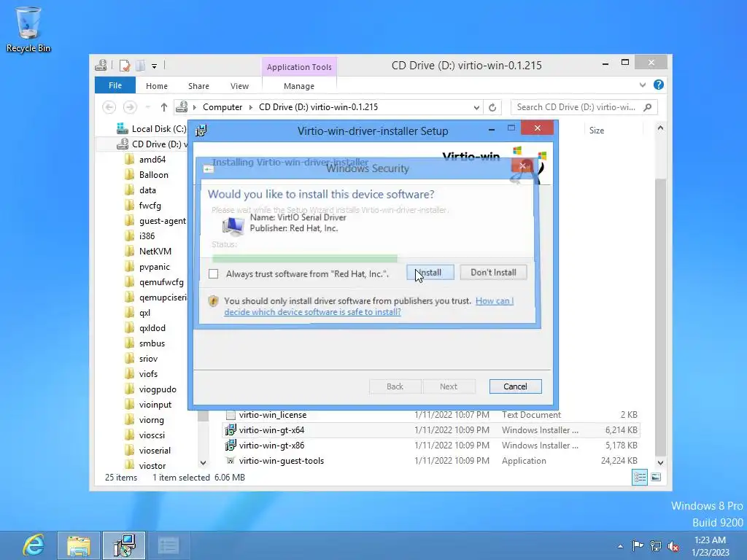Open qxldod folder in tree
747x560 pixels.
(x=145, y=328)
